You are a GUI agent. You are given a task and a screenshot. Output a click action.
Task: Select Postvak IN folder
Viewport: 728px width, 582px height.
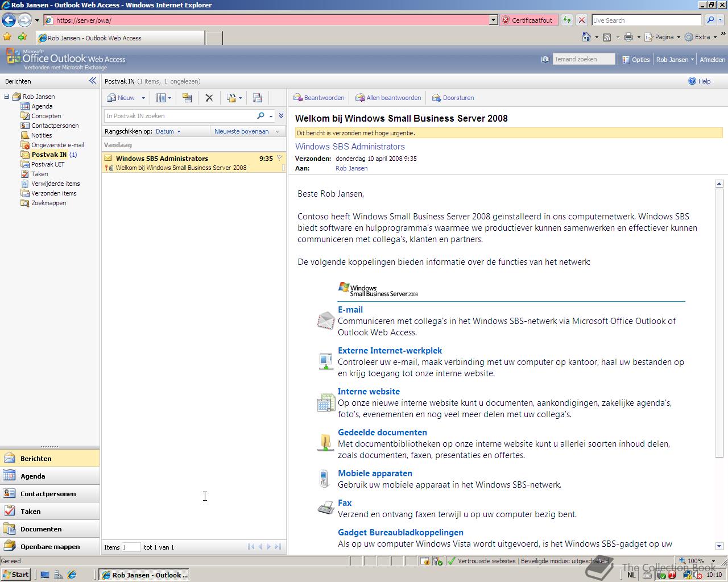49,155
